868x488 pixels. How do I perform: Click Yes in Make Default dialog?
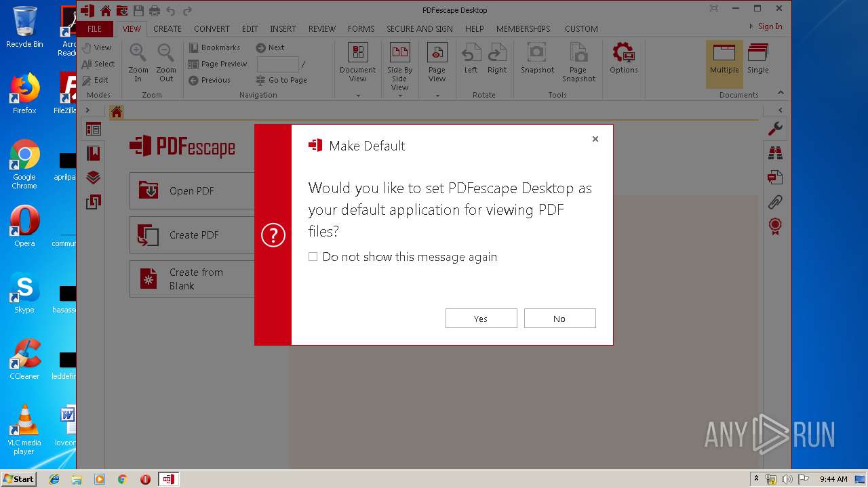pos(481,319)
